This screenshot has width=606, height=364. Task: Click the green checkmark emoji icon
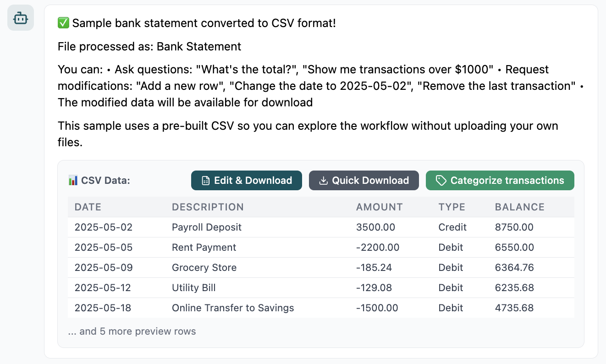63,23
